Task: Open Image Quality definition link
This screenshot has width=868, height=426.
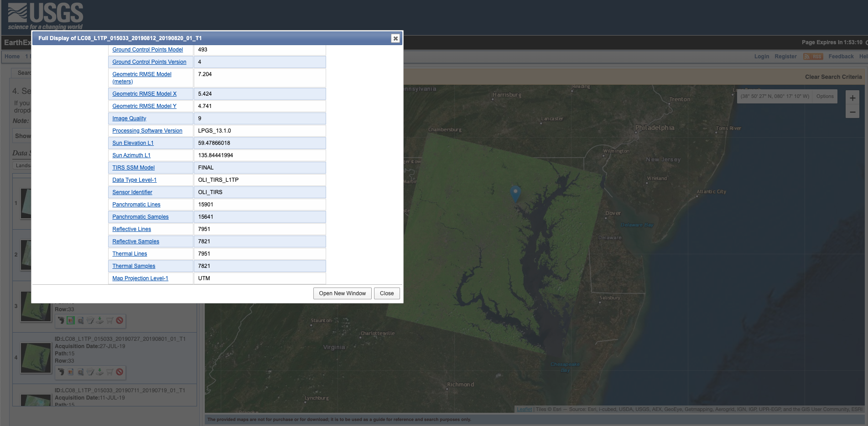Action: pos(129,118)
